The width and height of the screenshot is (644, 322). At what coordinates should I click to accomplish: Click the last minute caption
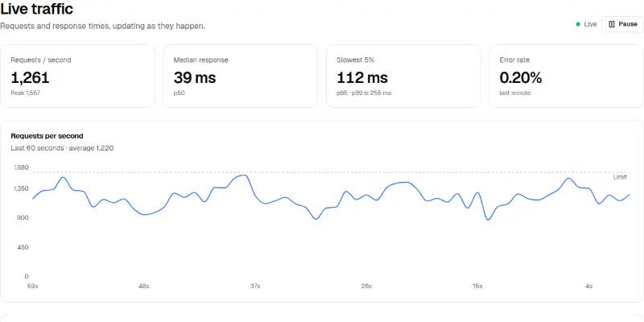tap(515, 93)
